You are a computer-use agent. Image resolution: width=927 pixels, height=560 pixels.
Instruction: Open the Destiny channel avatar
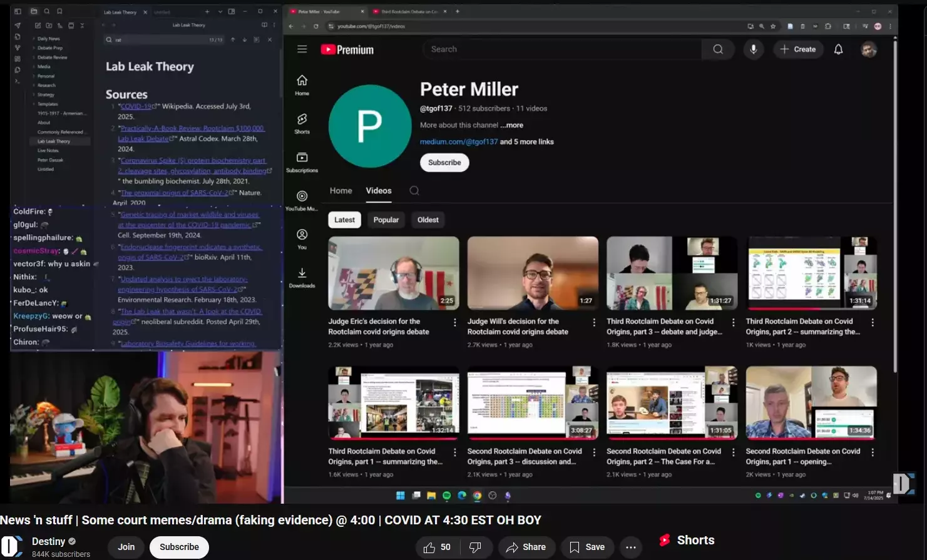[x=12, y=547]
